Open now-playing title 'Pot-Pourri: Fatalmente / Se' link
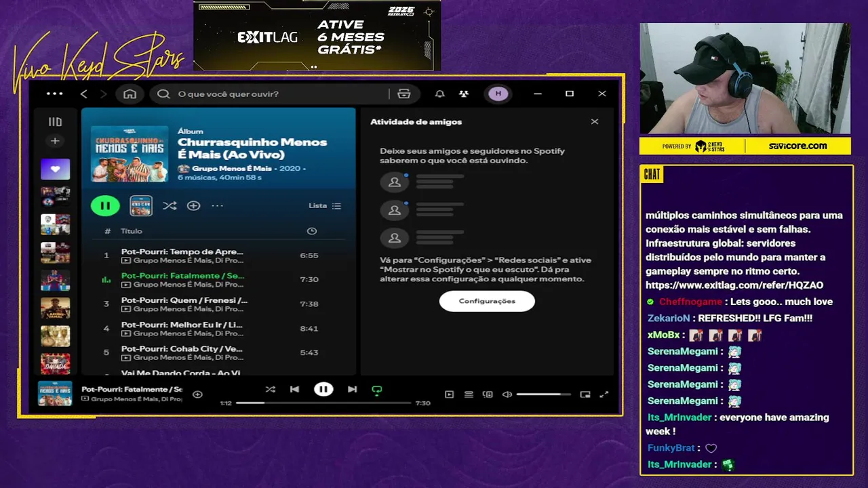868x488 pixels. (x=132, y=389)
